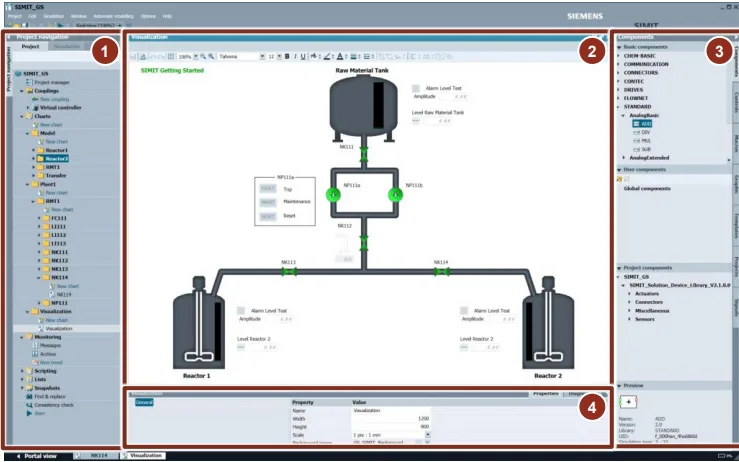Open the Simulation menu

53,16
